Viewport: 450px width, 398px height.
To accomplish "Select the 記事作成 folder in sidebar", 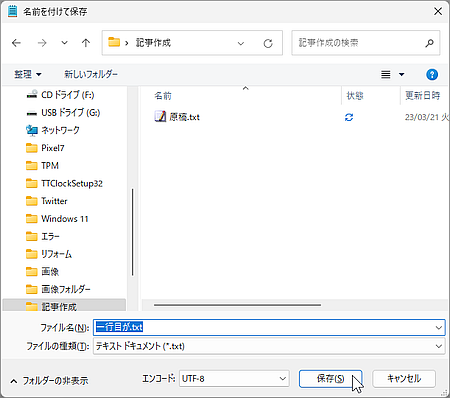I will tap(64, 306).
